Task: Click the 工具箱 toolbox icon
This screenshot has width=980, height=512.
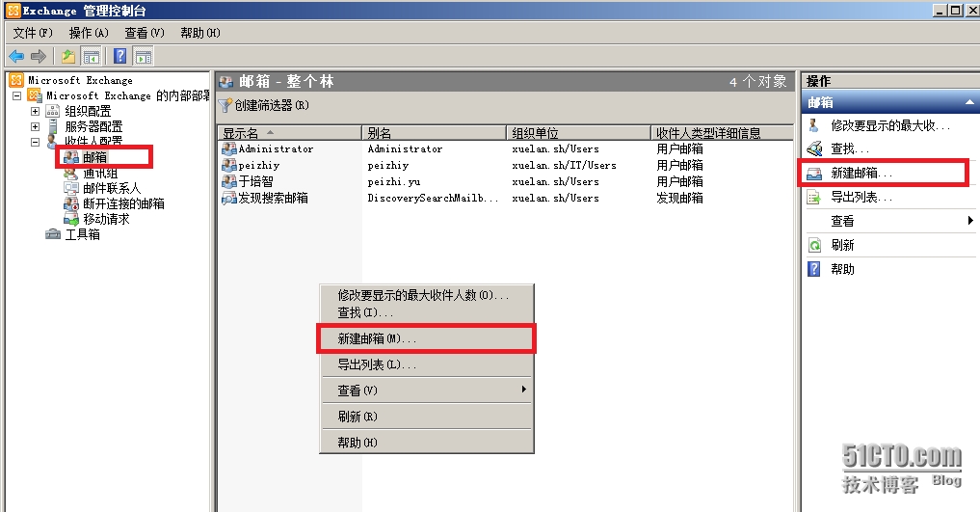Action: (53, 234)
